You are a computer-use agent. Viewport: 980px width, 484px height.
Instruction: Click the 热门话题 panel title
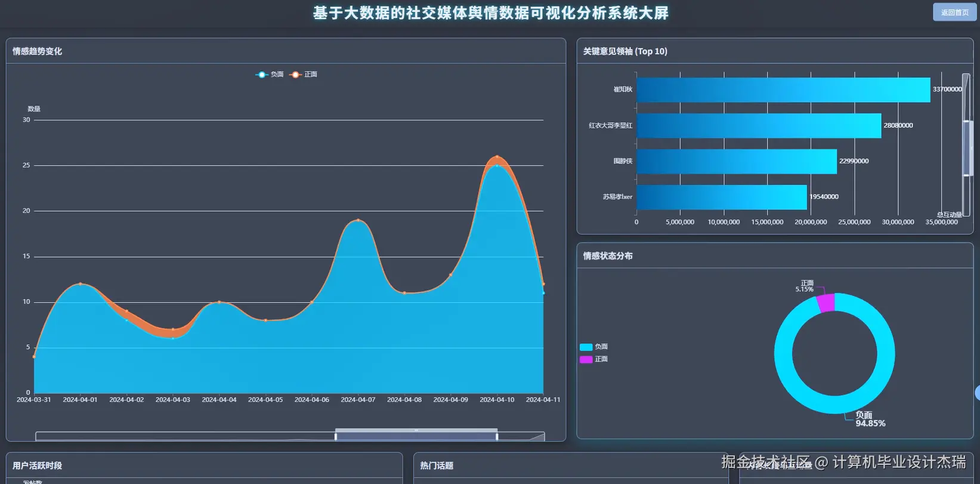click(x=437, y=465)
